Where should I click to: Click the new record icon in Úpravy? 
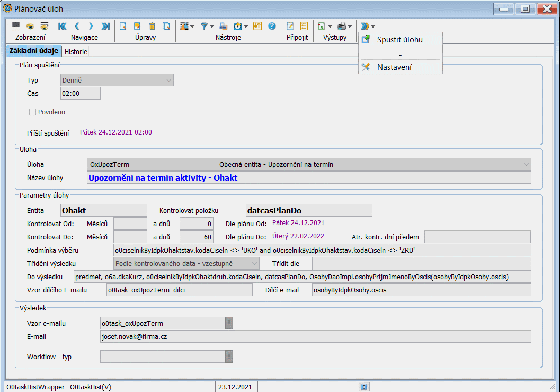[123, 26]
